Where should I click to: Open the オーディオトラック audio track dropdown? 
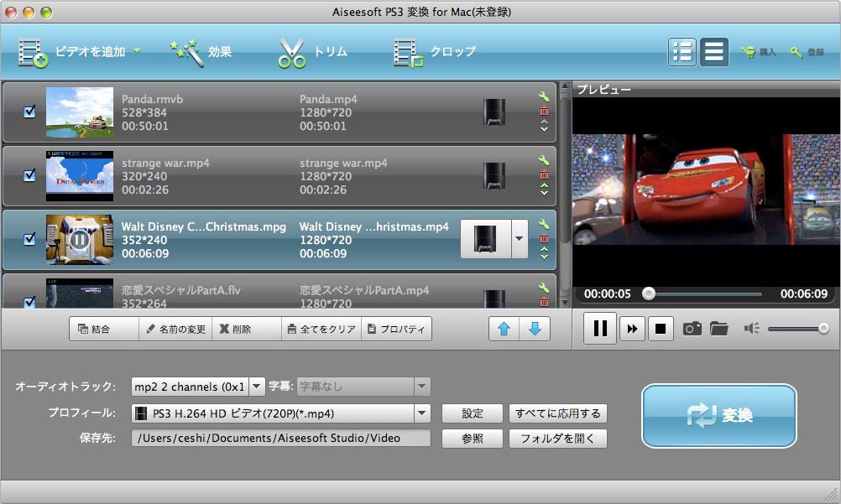[256, 387]
